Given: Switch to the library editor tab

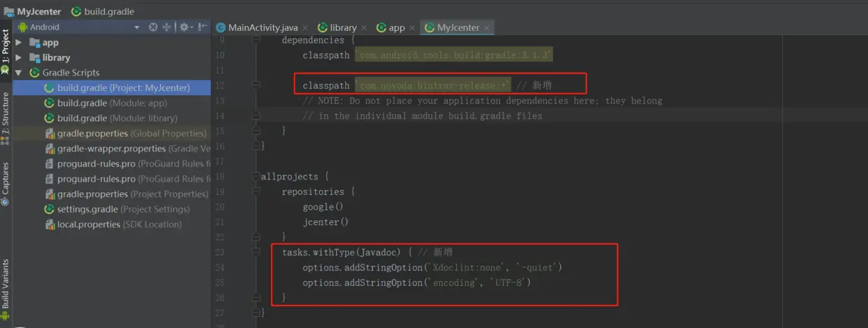Looking at the screenshot, I should tap(343, 27).
